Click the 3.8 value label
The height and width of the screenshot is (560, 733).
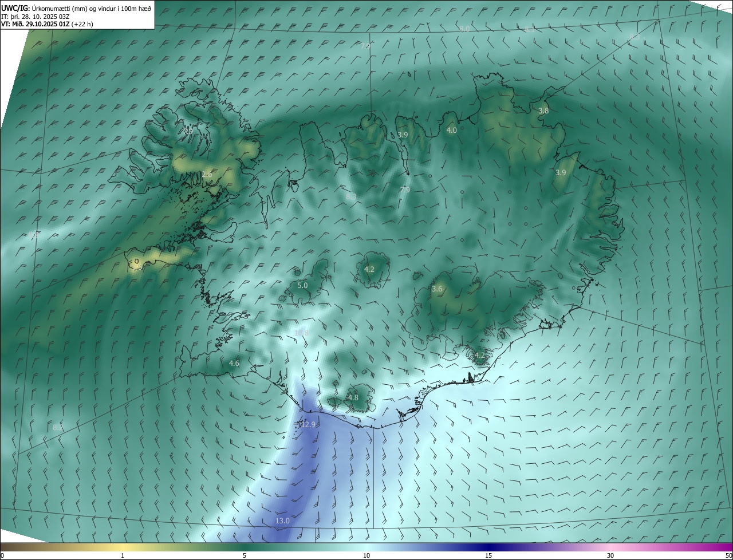pos(543,111)
